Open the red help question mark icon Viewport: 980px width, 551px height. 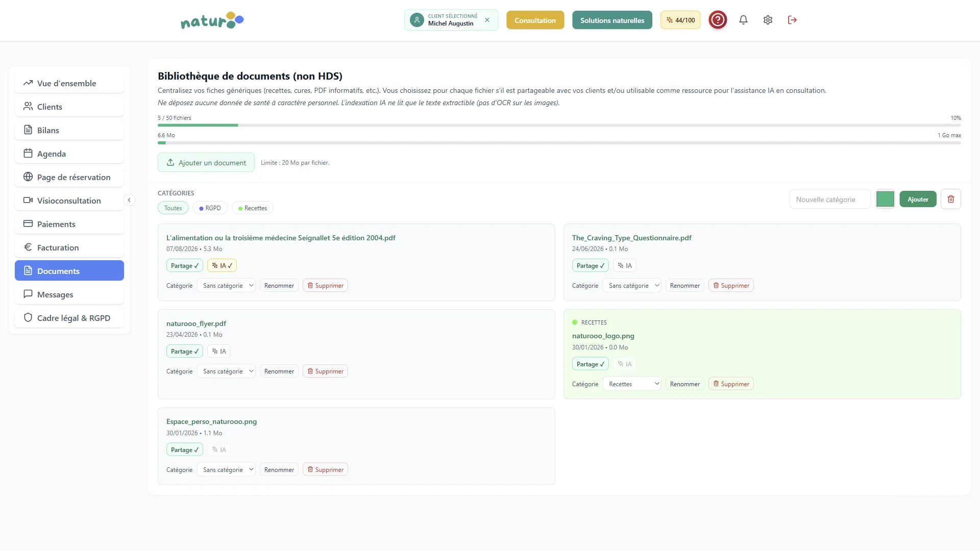tap(718, 20)
